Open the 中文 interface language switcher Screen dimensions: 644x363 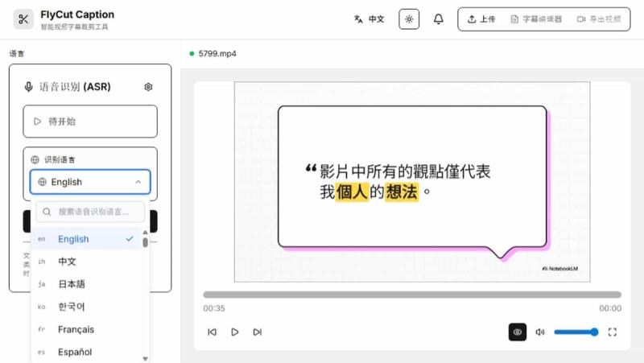tap(369, 19)
